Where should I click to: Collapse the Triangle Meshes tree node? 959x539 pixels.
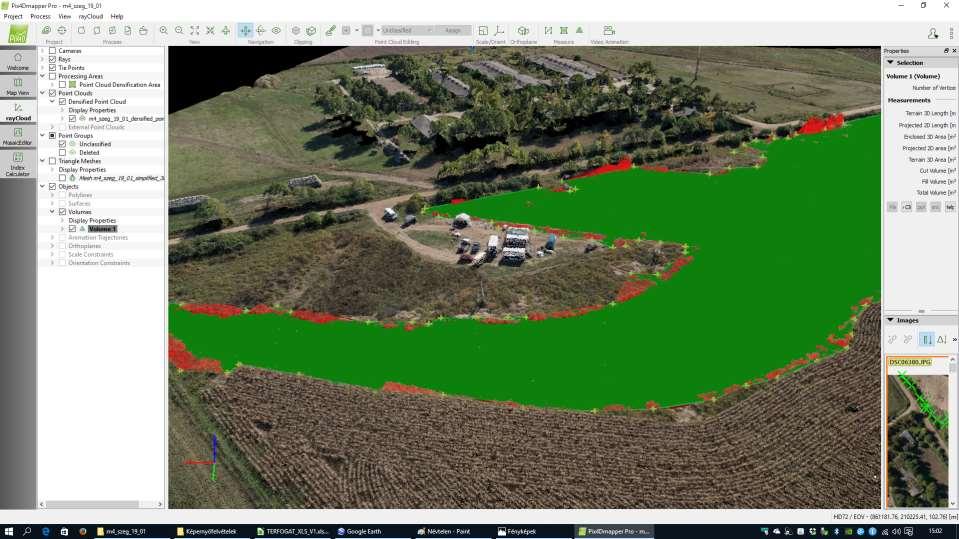[43, 161]
